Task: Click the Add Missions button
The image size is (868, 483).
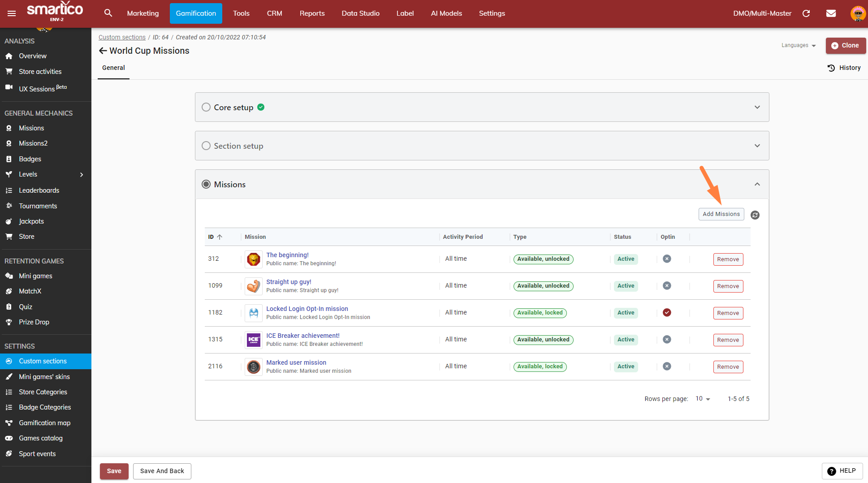Action: click(721, 214)
